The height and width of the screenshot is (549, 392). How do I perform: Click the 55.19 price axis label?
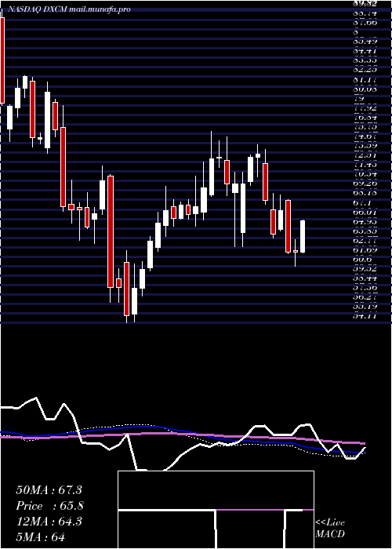365,307
